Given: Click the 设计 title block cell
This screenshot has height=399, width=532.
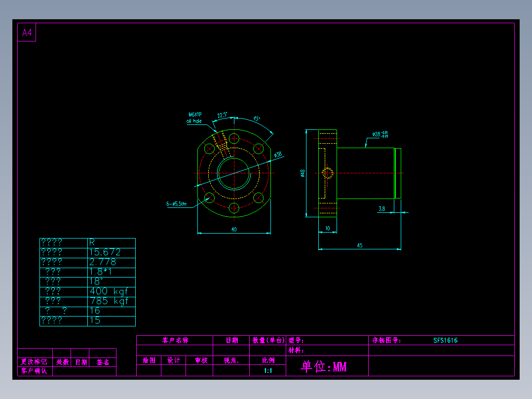Looking at the screenshot, I should pyautogui.click(x=174, y=360).
